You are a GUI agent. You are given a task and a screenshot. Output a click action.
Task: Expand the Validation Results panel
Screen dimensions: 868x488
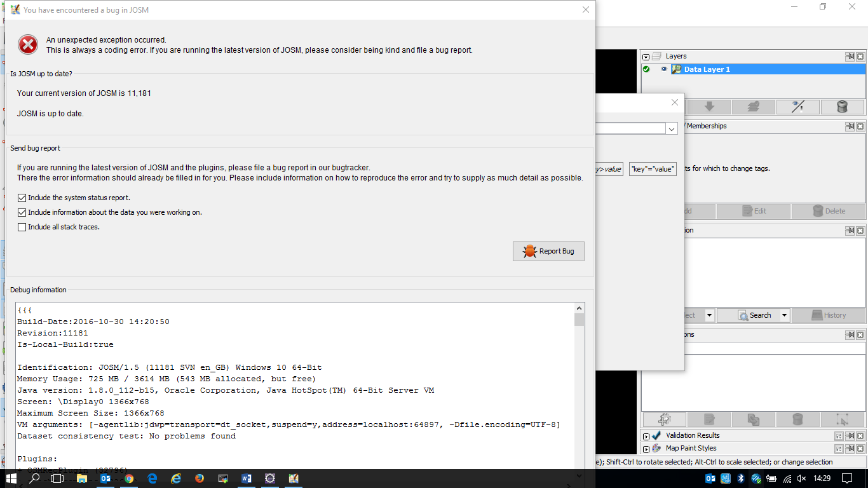646,437
